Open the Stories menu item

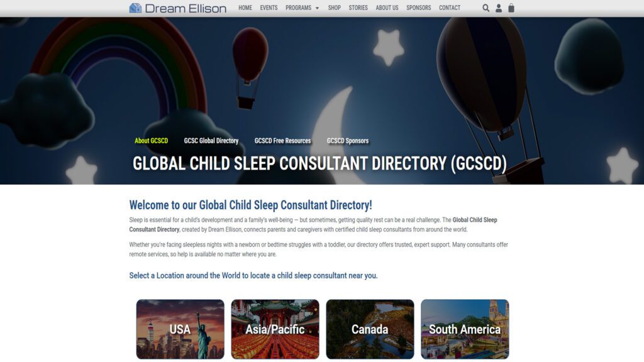click(x=358, y=8)
